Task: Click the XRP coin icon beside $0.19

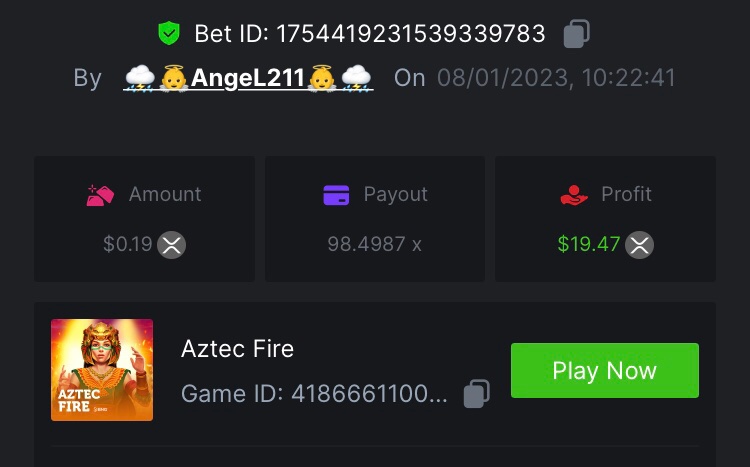Action: click(x=172, y=244)
